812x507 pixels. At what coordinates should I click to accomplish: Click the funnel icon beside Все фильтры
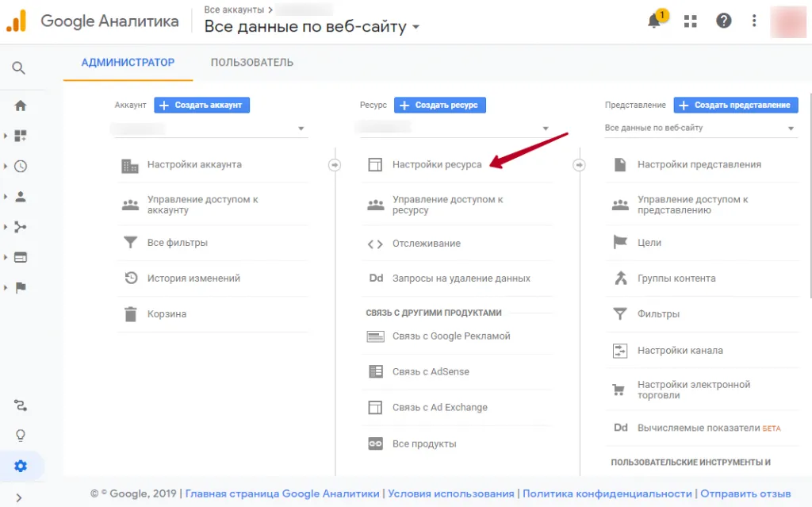[x=131, y=242]
